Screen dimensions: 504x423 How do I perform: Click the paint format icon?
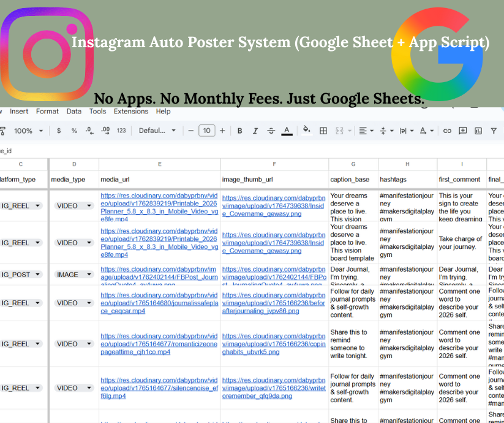point(2,131)
